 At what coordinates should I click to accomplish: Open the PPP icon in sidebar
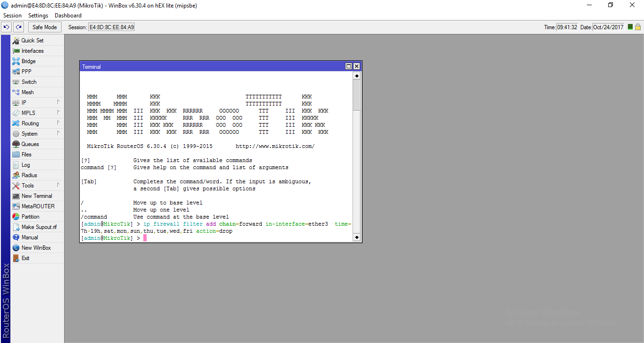click(x=16, y=72)
